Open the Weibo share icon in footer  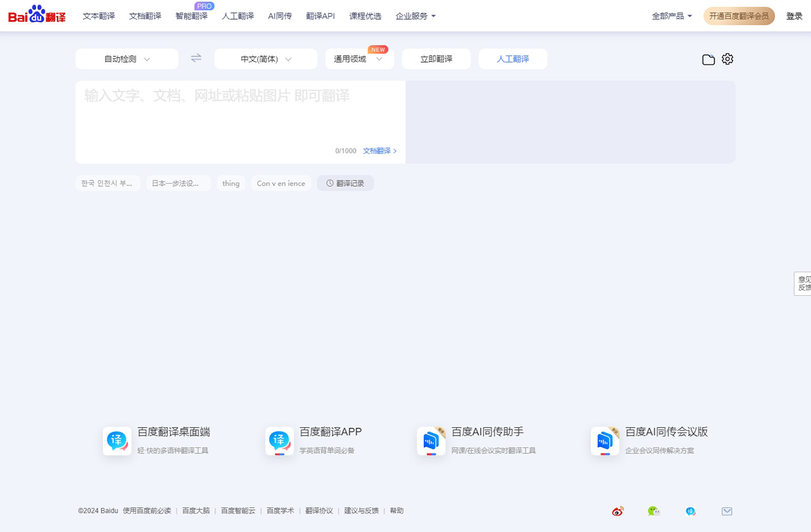pos(617,510)
